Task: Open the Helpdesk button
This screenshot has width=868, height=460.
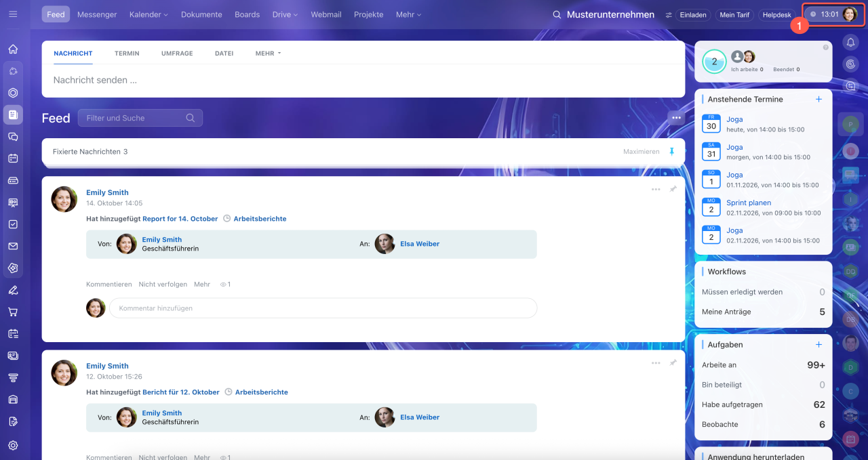Action: 777,14
